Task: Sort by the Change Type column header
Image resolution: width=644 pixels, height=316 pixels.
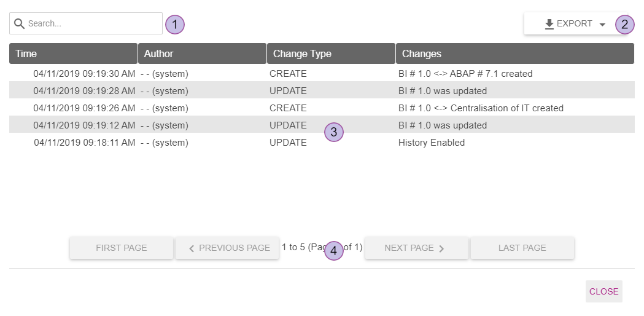Action: (331, 53)
